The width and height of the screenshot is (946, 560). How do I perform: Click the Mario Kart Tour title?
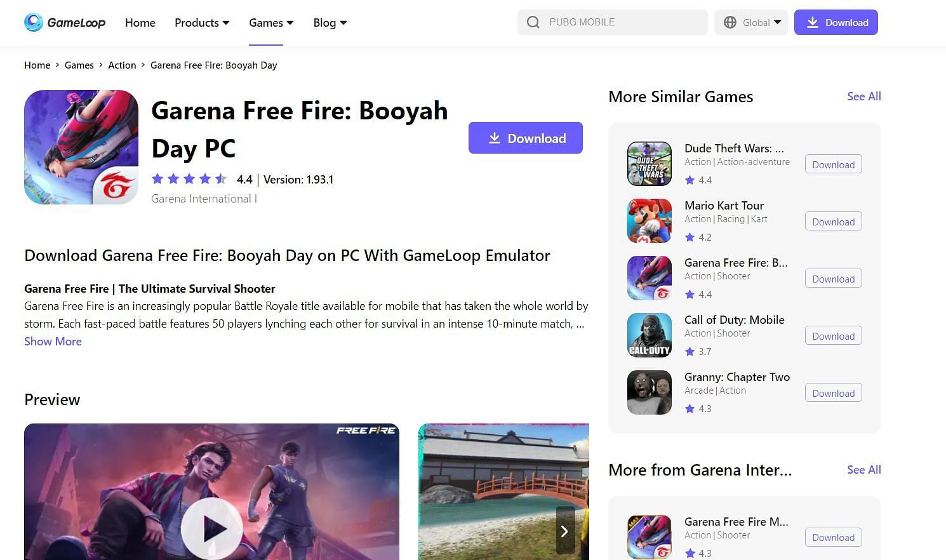point(724,206)
